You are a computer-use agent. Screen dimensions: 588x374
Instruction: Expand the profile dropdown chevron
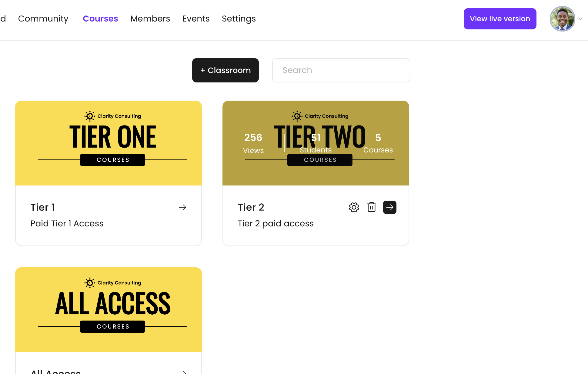click(x=580, y=19)
